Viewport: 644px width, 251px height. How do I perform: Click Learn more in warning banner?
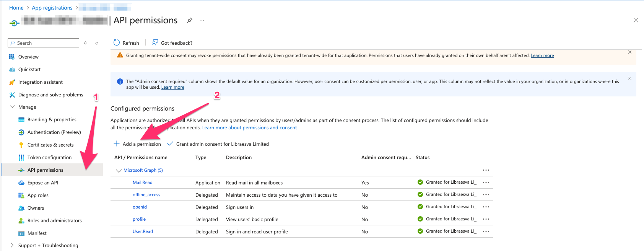542,55
